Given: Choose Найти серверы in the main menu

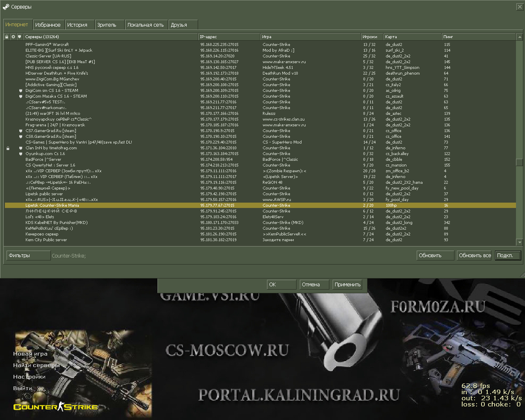Looking at the screenshot, I should tap(37, 365).
